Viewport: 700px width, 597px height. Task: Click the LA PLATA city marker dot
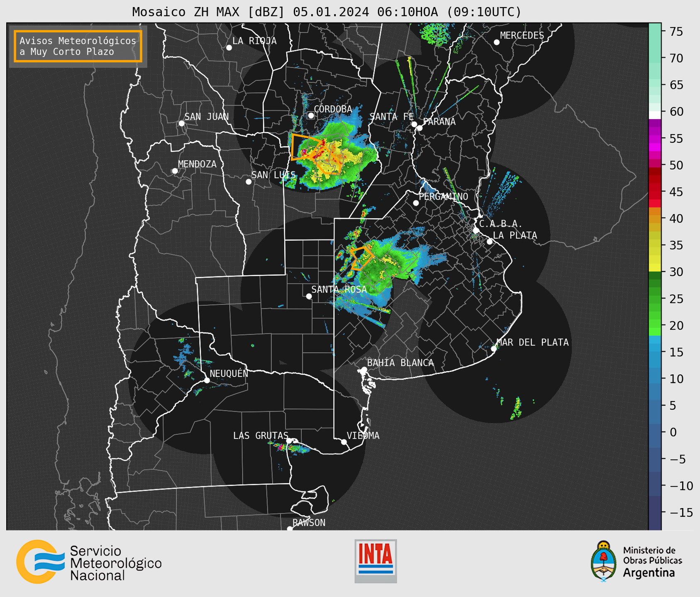pyautogui.click(x=490, y=242)
